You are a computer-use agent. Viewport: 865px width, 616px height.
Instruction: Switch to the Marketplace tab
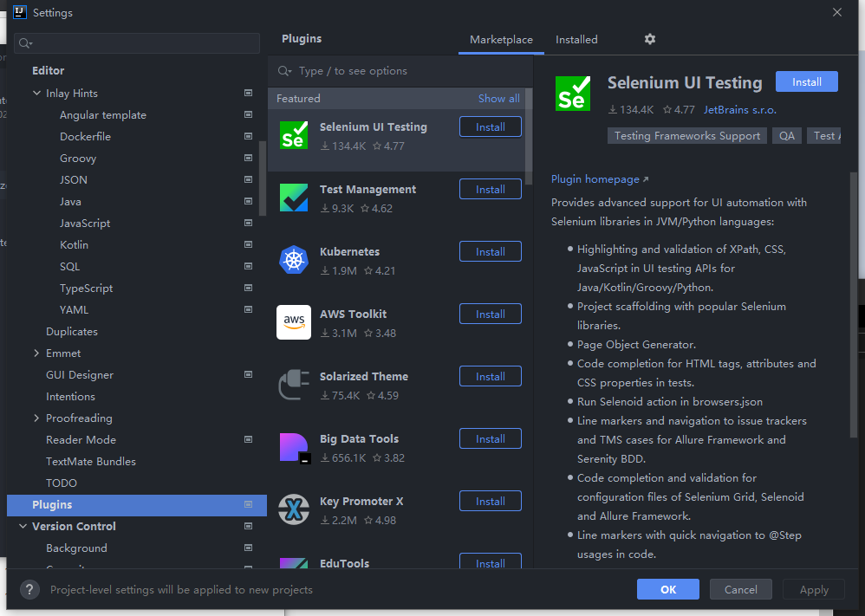click(501, 40)
